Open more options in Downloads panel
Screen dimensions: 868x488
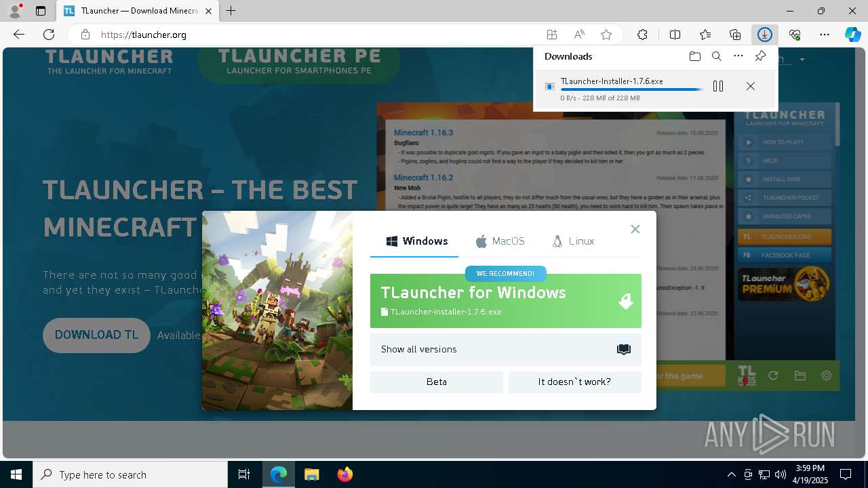pyautogui.click(x=738, y=56)
